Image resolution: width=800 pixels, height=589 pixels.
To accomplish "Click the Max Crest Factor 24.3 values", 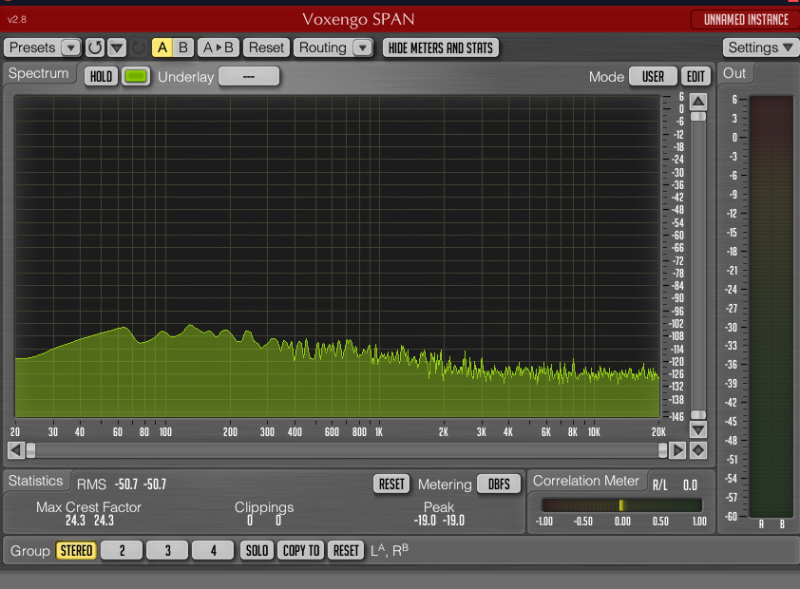I will 89,521.
